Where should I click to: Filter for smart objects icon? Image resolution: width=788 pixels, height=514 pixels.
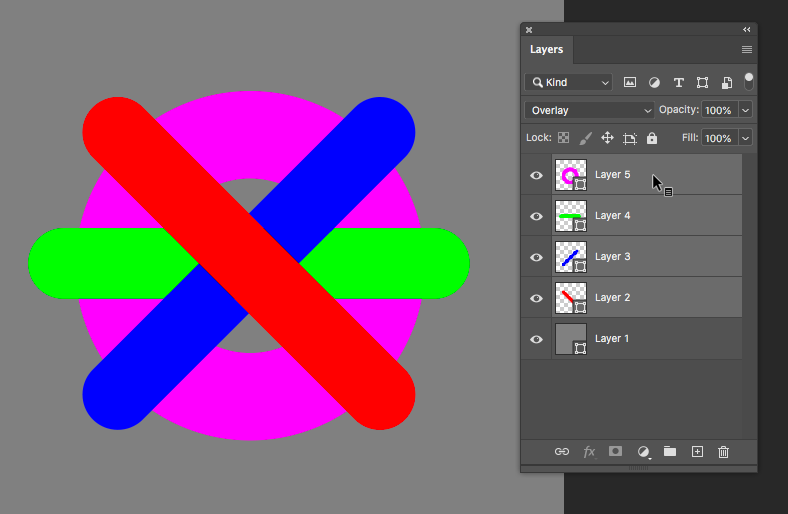tap(727, 82)
